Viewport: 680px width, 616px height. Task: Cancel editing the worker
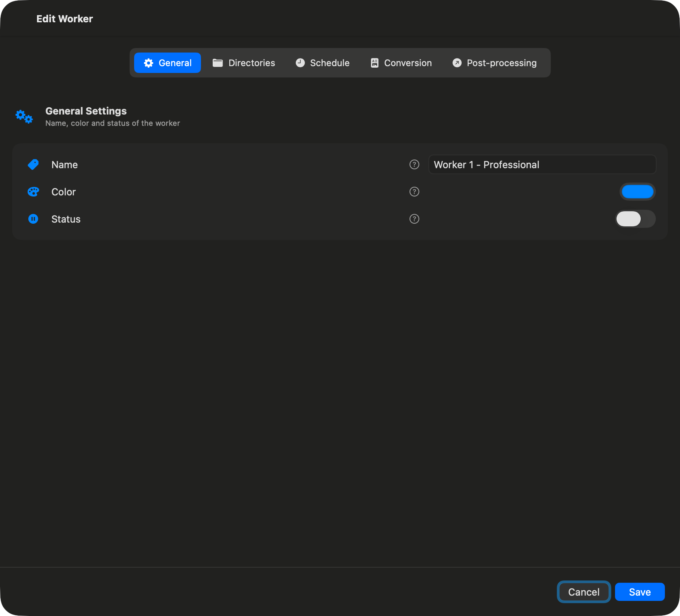584,592
